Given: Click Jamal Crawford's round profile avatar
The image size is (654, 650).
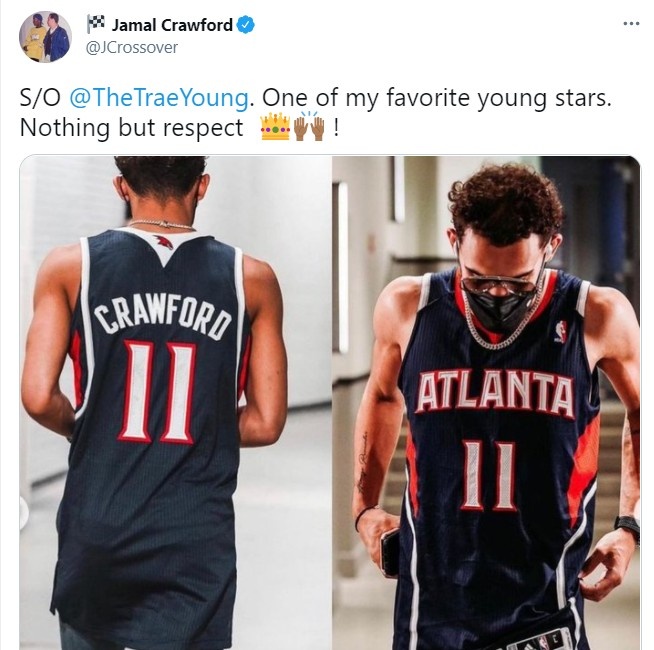Looking at the screenshot, I should [45, 37].
